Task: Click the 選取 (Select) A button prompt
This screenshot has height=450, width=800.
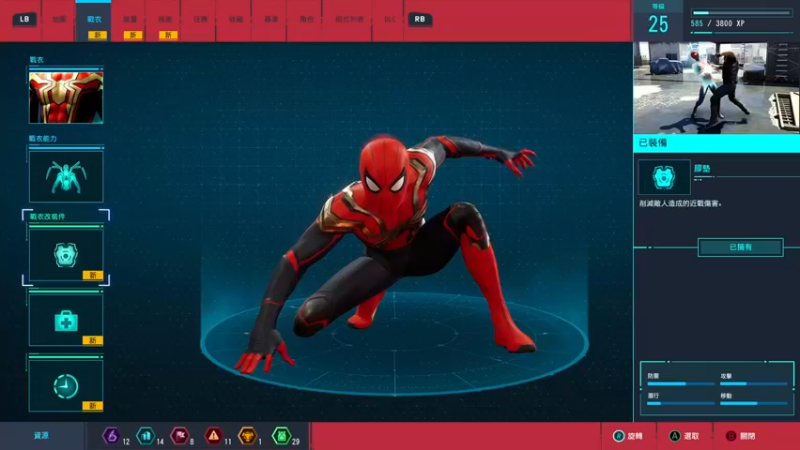Action: (x=684, y=436)
